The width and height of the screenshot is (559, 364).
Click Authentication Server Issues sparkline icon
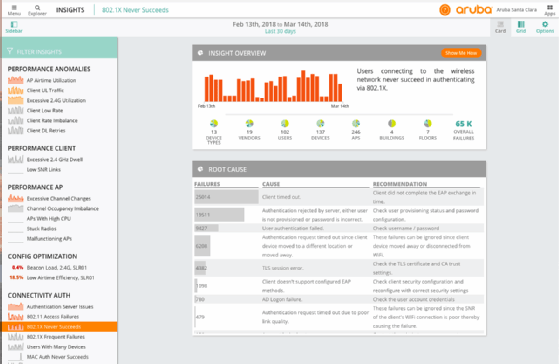pyautogui.click(x=16, y=306)
